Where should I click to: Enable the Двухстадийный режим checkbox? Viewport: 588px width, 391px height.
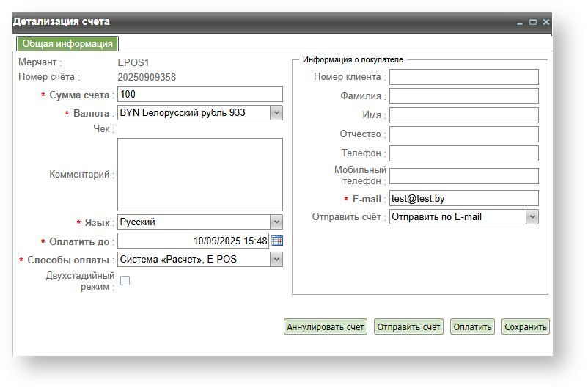125,280
